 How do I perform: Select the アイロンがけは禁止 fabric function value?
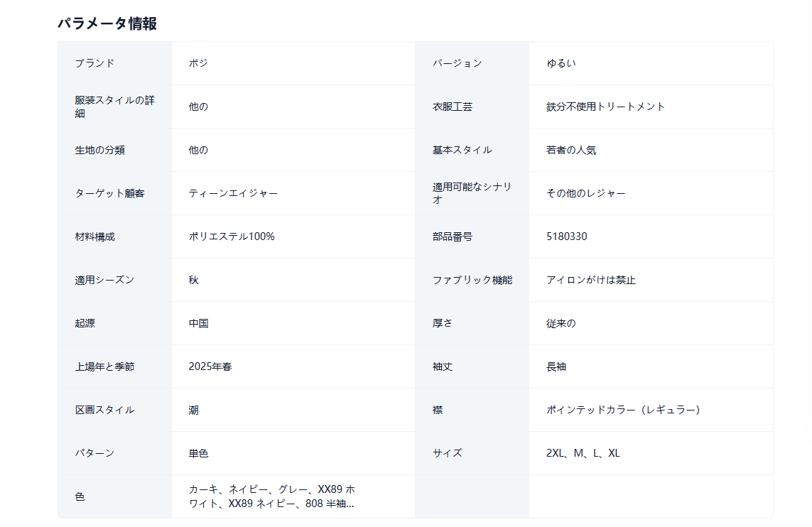click(590, 280)
